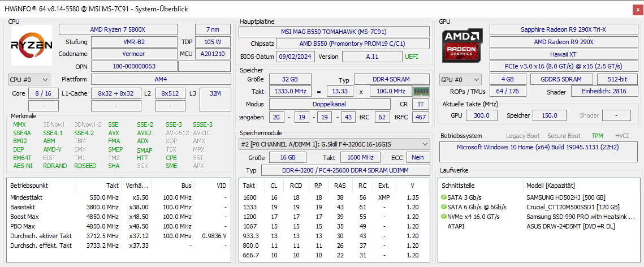The width and height of the screenshot is (644, 267).
Task: Open the GPU #0 selector dropdown
Action: point(461,80)
